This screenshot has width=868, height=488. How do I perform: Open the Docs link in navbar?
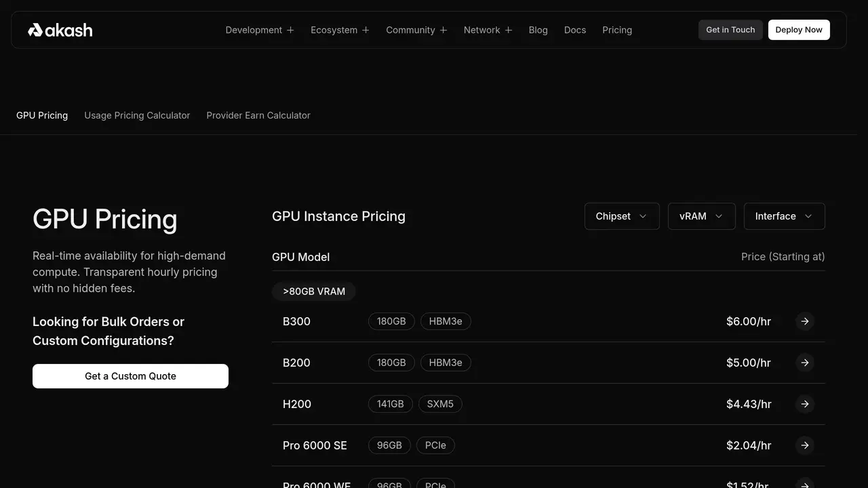[575, 30]
